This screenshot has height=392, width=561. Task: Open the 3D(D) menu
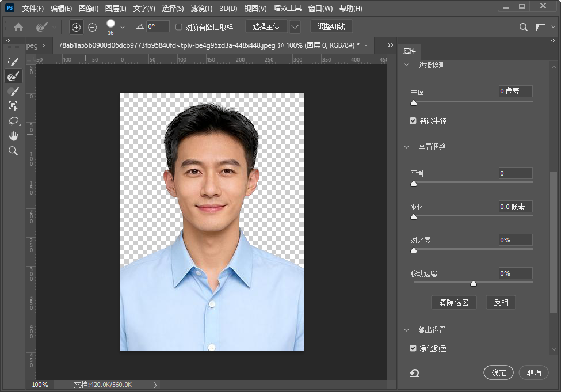[228, 8]
